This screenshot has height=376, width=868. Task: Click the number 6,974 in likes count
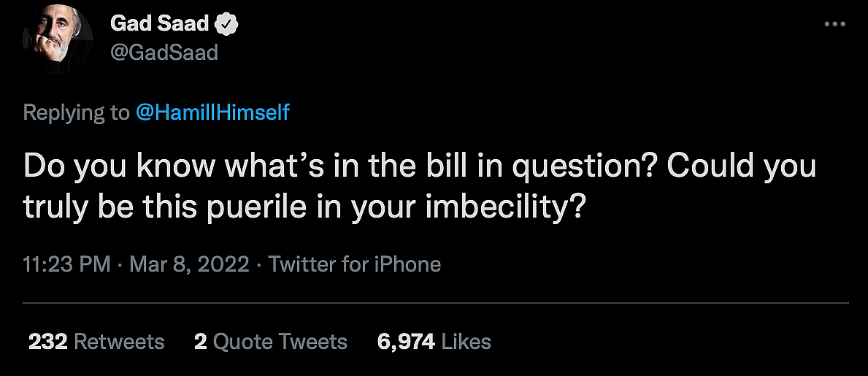[406, 341]
